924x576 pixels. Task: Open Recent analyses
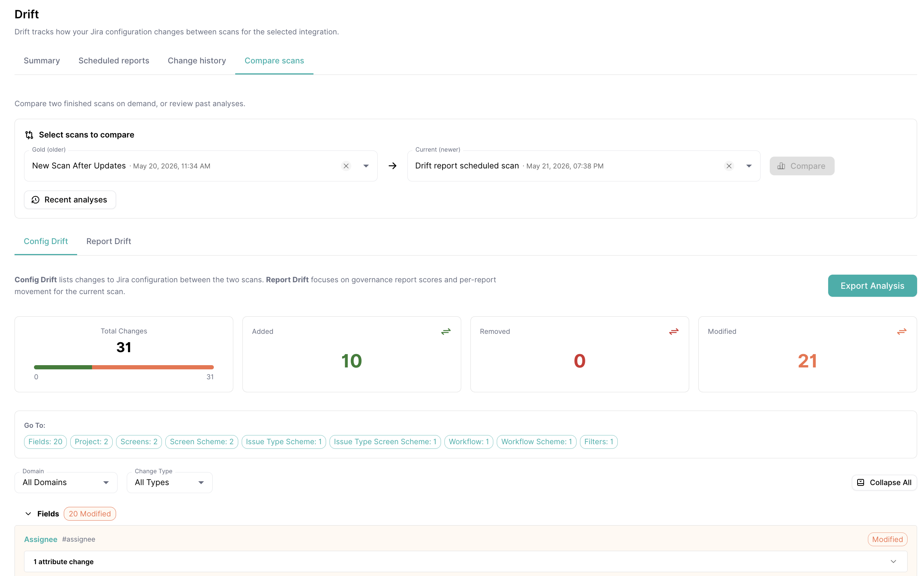click(70, 200)
